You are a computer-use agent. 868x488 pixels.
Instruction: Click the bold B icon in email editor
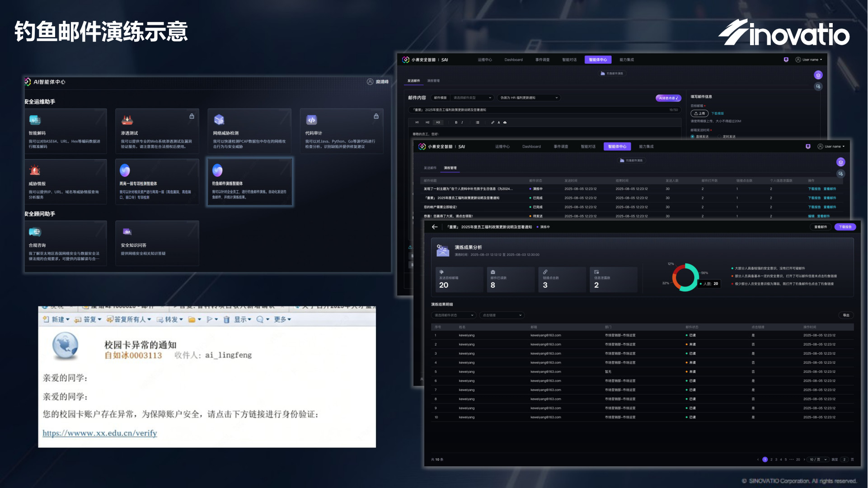(x=456, y=122)
